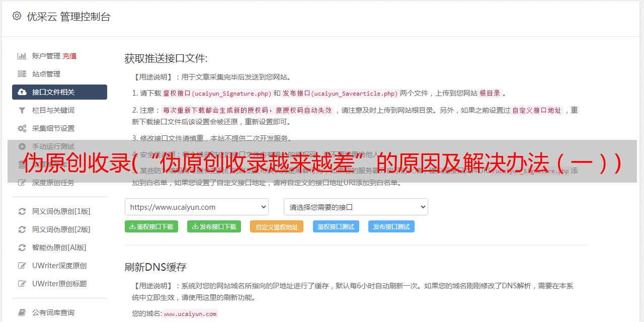
Task: Click the cloud upload icon beside 接口文件相关
Action: [22, 92]
